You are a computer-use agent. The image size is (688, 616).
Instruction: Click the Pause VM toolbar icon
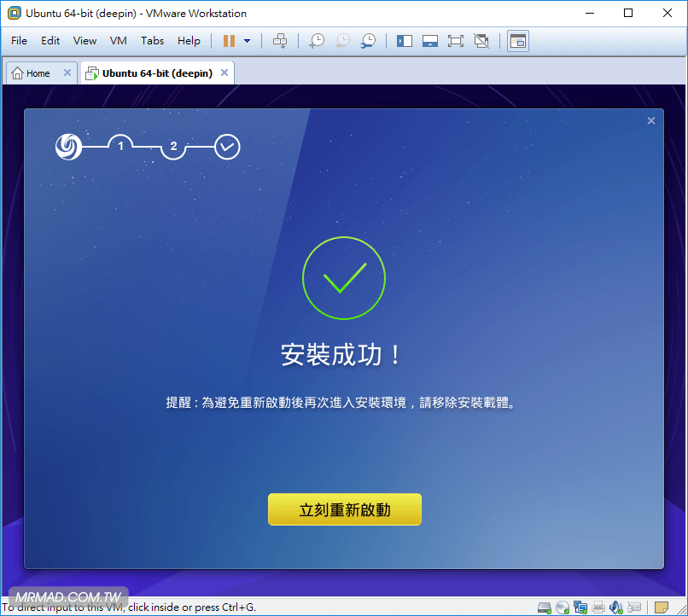coord(229,41)
